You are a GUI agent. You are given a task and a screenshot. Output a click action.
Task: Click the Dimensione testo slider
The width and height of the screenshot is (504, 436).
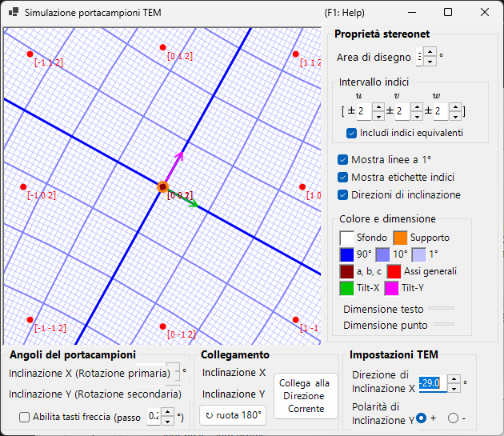[x=442, y=308]
